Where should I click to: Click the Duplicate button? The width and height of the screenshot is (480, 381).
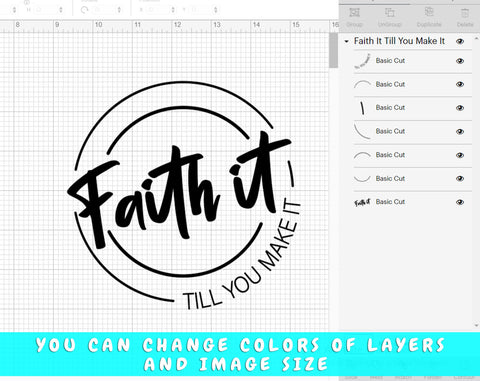(x=429, y=17)
